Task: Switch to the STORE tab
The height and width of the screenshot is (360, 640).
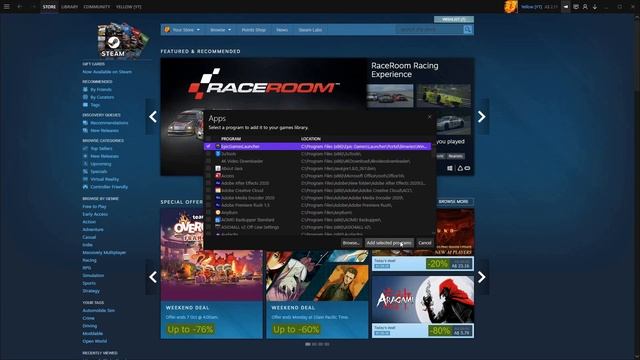Action: (x=49, y=7)
